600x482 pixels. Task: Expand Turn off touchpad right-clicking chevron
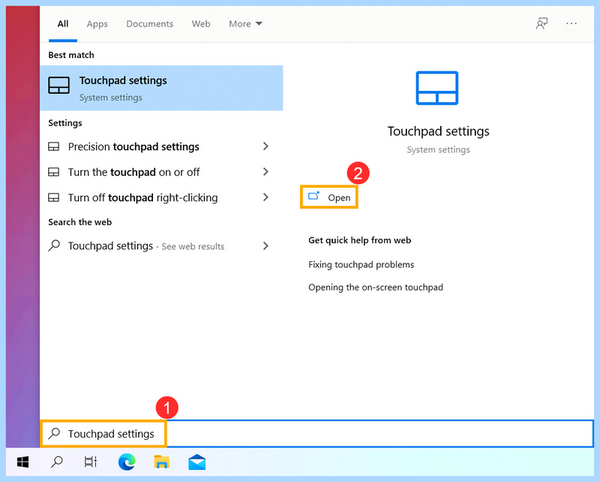click(266, 197)
